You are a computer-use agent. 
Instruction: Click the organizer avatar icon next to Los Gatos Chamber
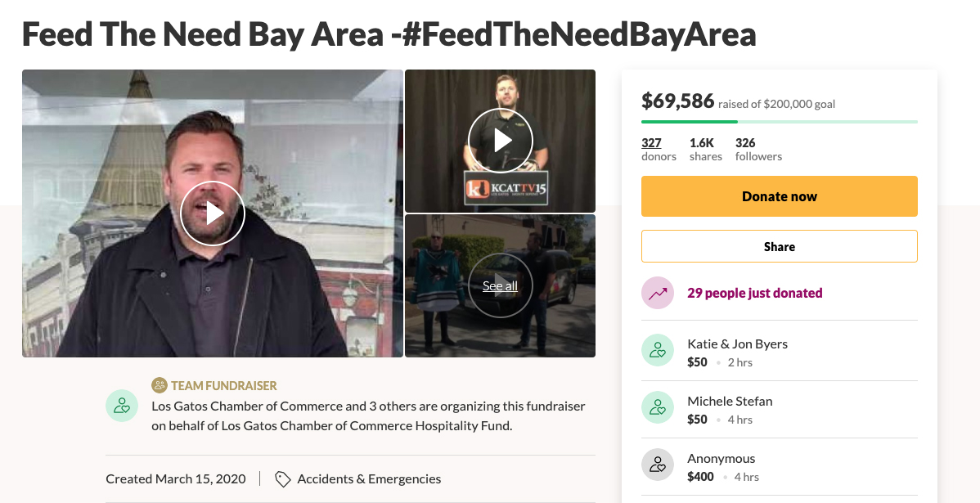pyautogui.click(x=122, y=406)
